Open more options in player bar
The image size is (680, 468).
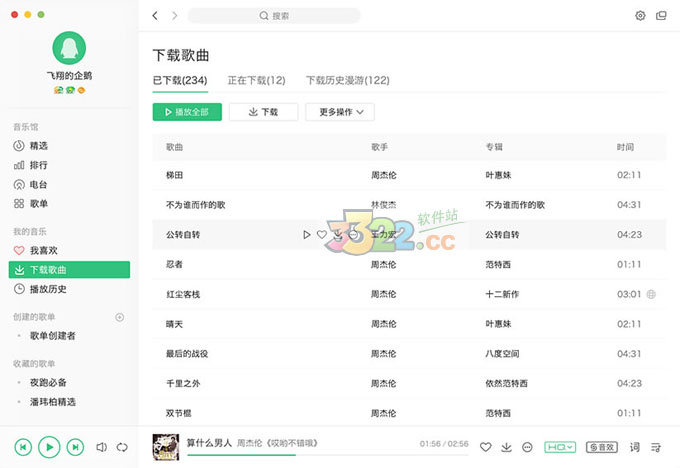(x=527, y=447)
